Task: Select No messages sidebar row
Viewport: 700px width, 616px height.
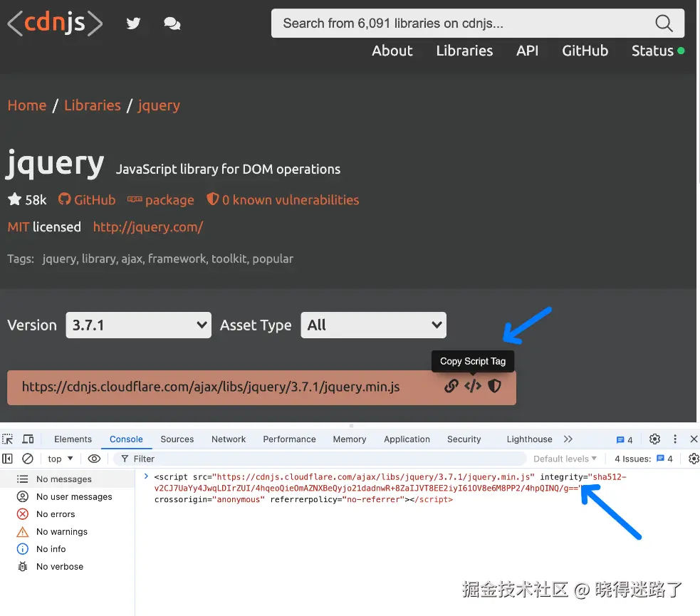Action: point(67,479)
